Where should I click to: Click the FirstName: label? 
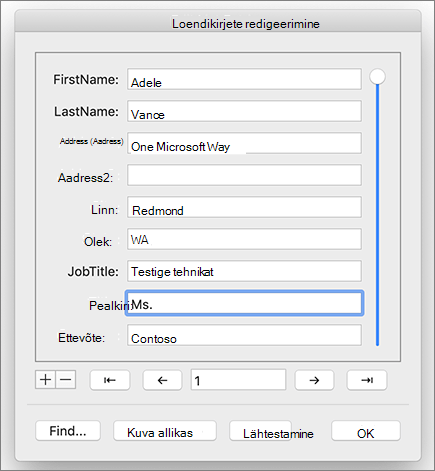[x=86, y=80]
